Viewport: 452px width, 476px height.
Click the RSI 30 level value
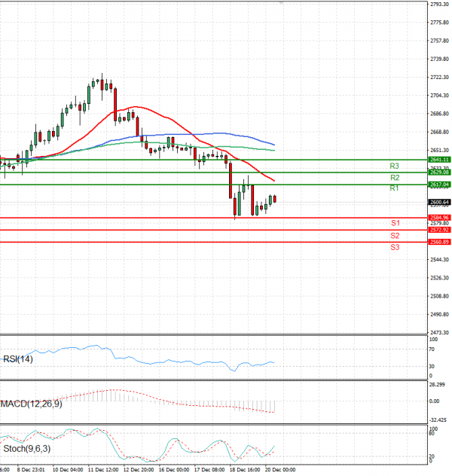tap(432, 366)
